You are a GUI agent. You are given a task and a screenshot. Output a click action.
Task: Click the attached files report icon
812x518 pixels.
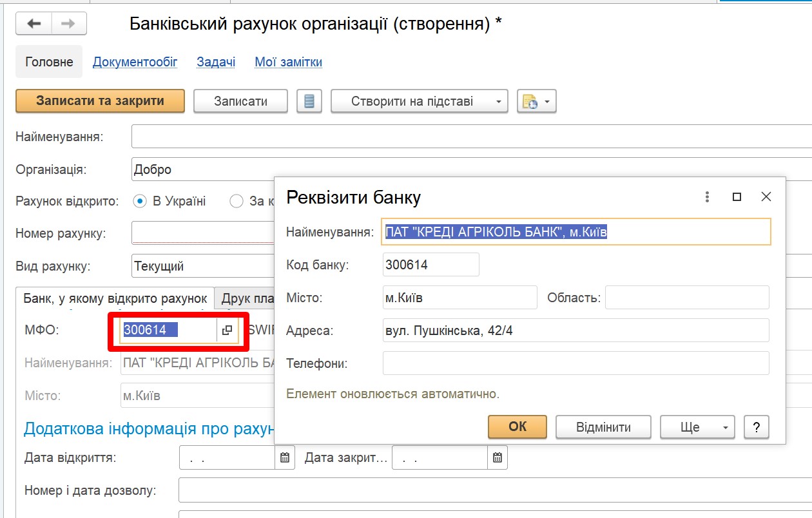click(530, 101)
